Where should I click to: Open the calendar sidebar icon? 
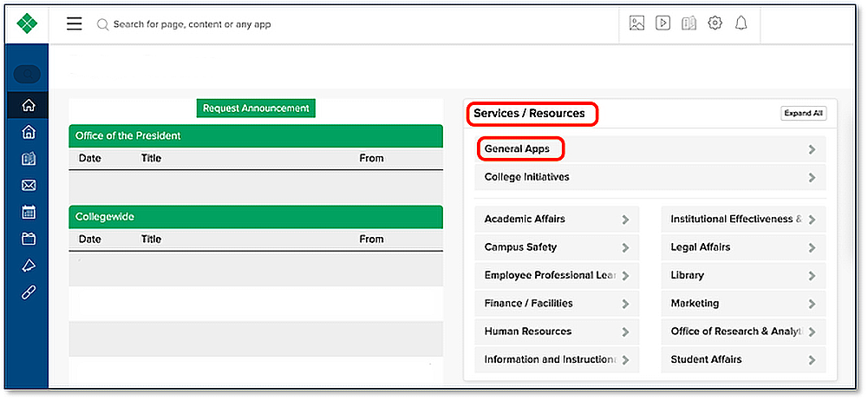tap(29, 212)
